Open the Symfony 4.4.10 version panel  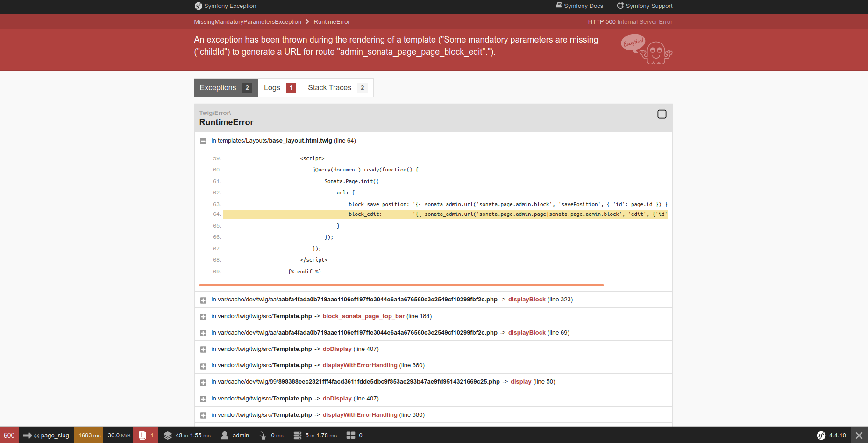pyautogui.click(x=832, y=435)
